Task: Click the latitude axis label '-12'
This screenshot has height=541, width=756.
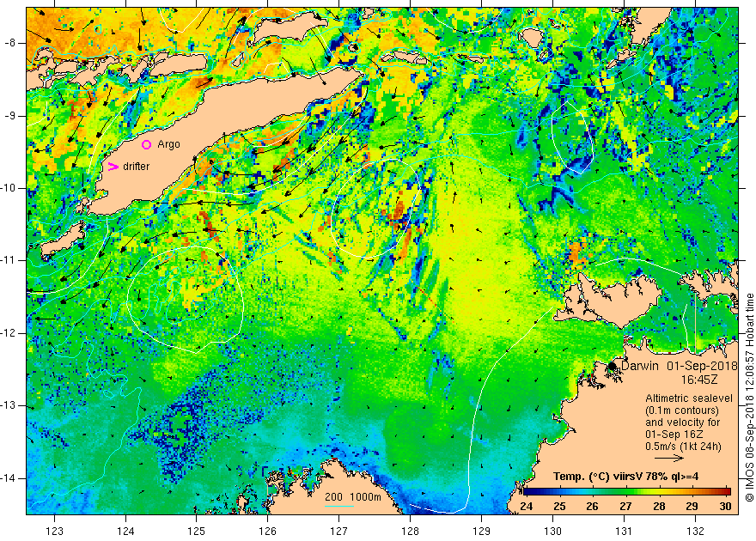Action: point(9,333)
